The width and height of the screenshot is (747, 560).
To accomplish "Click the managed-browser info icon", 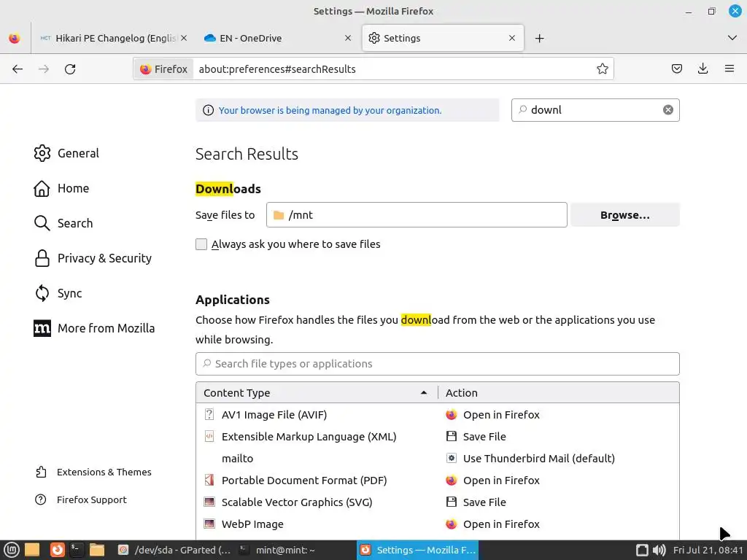I will pos(208,110).
